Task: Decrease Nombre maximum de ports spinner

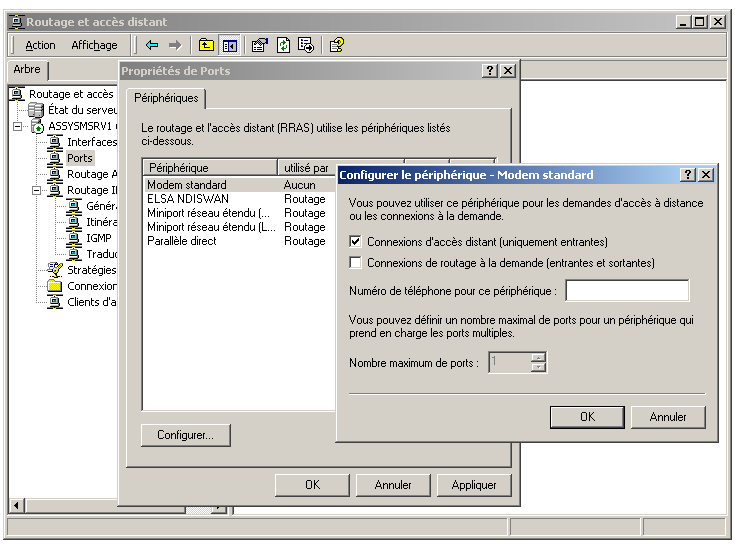Action: pyautogui.click(x=539, y=367)
